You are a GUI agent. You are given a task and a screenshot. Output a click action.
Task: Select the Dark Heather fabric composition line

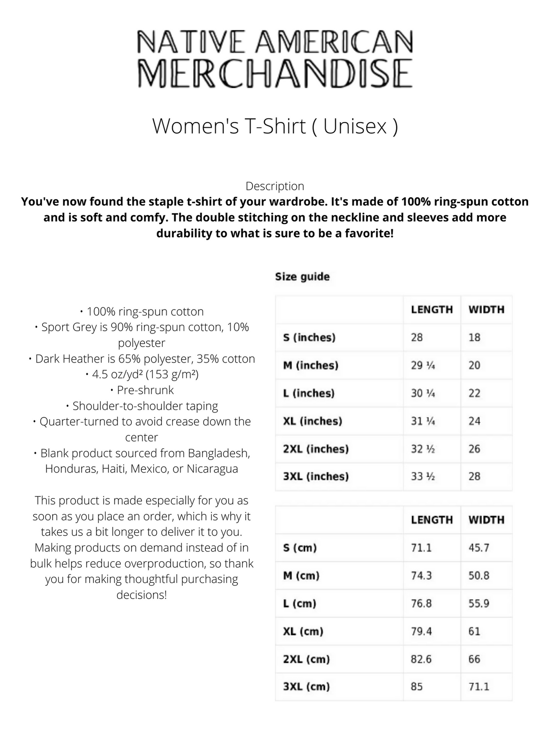coord(141,359)
